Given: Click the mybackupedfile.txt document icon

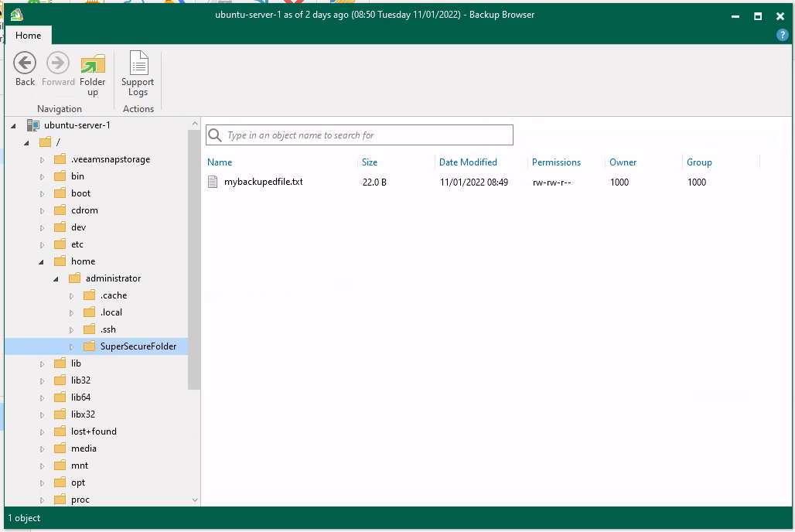Looking at the screenshot, I should [213, 182].
